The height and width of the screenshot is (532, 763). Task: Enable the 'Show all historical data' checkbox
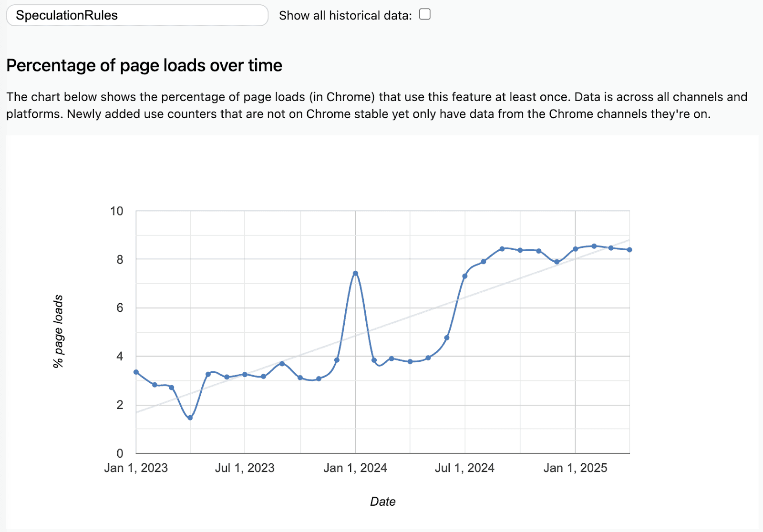[424, 14]
